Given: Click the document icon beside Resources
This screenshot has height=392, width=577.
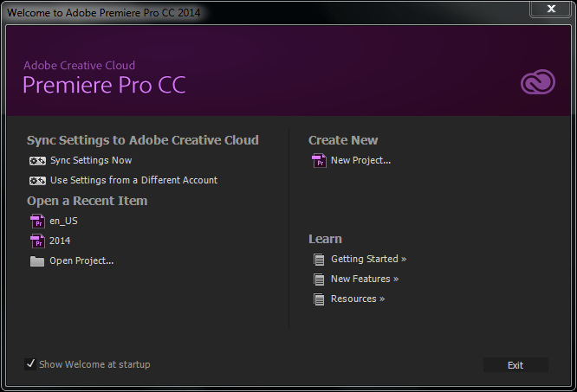Looking at the screenshot, I should 319,299.
